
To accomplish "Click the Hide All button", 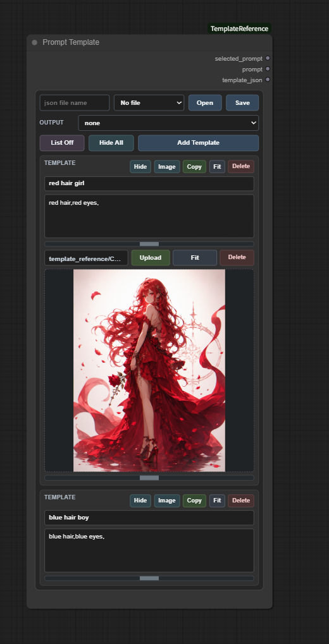I will coord(111,143).
